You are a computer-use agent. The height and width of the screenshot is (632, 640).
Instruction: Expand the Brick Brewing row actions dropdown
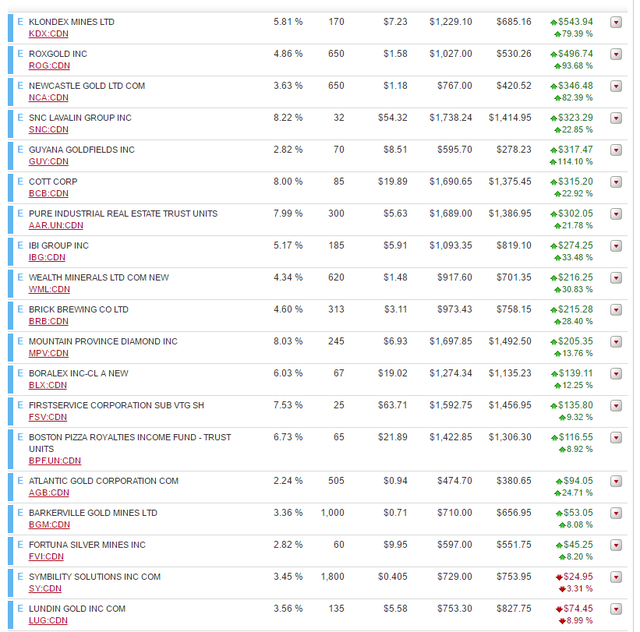[616, 310]
